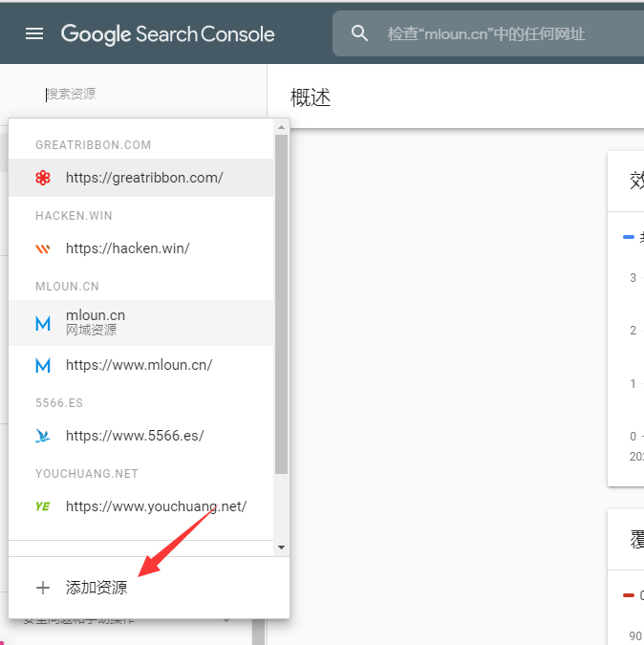Click the Google Search Console logo
Viewport: 644px width, 645px height.
168,33
